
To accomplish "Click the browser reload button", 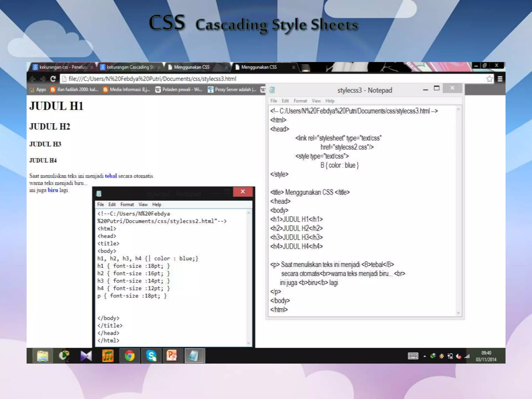I will click(53, 79).
